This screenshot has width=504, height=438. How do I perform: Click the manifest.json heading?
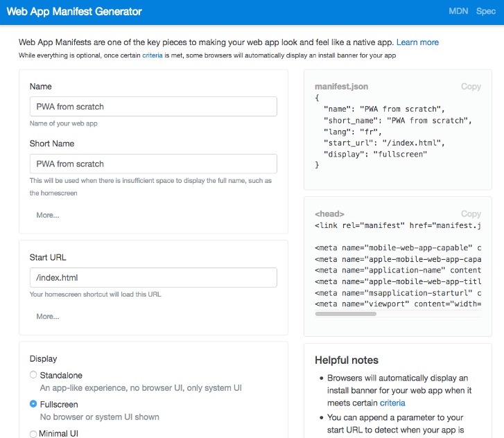[x=341, y=87]
